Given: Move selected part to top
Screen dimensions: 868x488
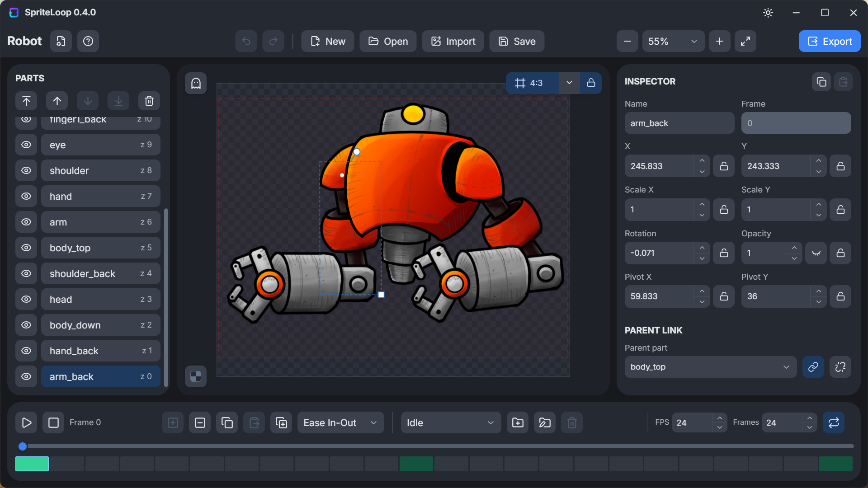Looking at the screenshot, I should [x=26, y=101].
